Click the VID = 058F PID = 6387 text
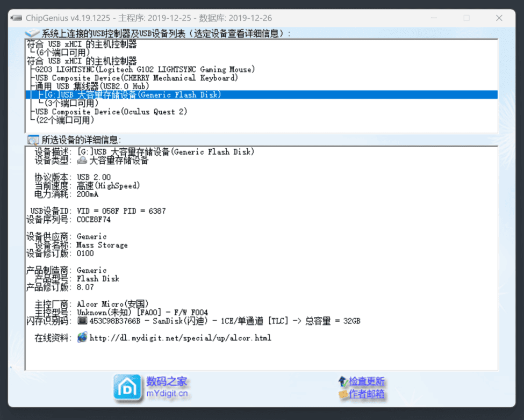The height and width of the screenshot is (420, 524). (121, 211)
